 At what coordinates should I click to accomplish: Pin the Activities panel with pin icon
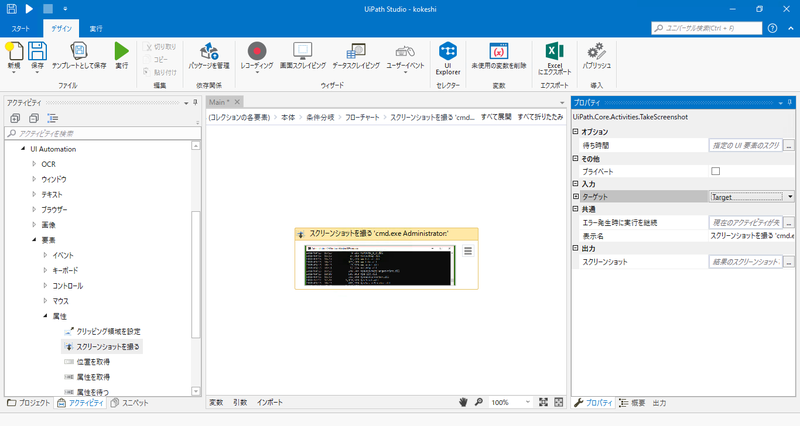(x=195, y=103)
